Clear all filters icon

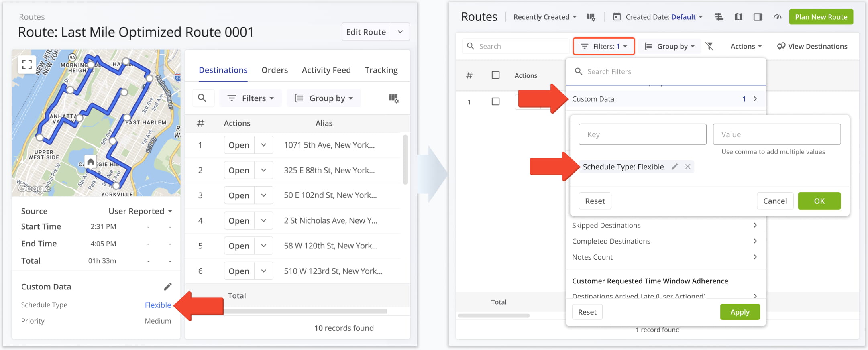point(709,46)
